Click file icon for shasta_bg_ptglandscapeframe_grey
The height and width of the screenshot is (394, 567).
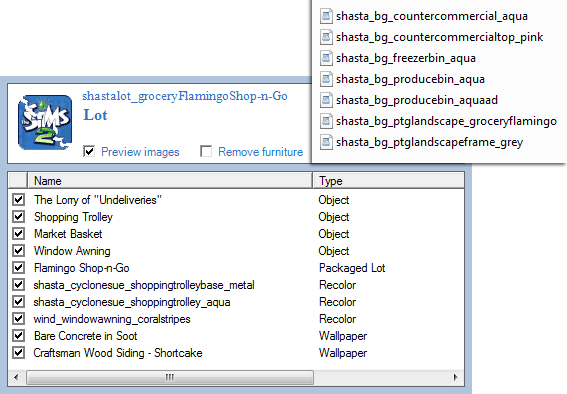[326, 142]
